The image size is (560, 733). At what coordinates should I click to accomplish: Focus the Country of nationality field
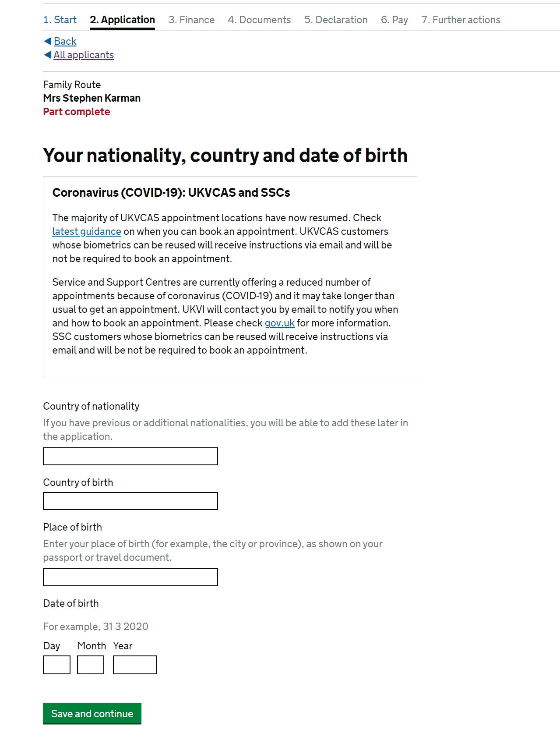point(130,456)
